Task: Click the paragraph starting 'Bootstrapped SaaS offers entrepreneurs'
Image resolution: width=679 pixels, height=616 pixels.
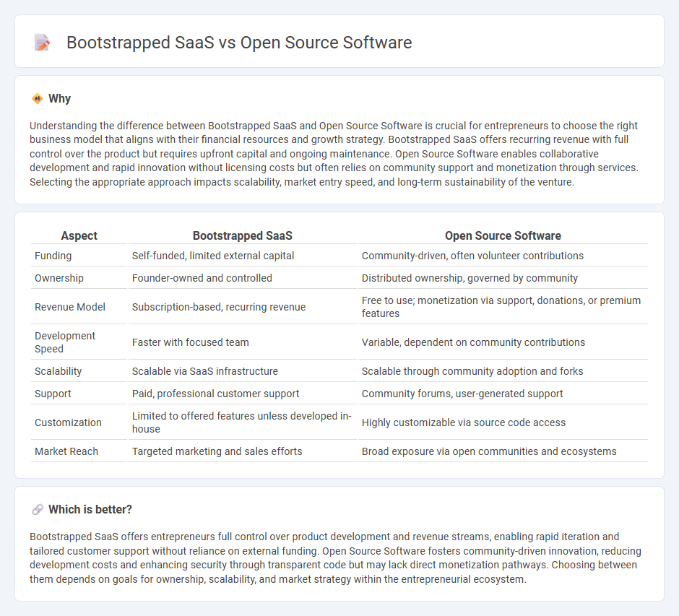Action: pyautogui.click(x=335, y=558)
